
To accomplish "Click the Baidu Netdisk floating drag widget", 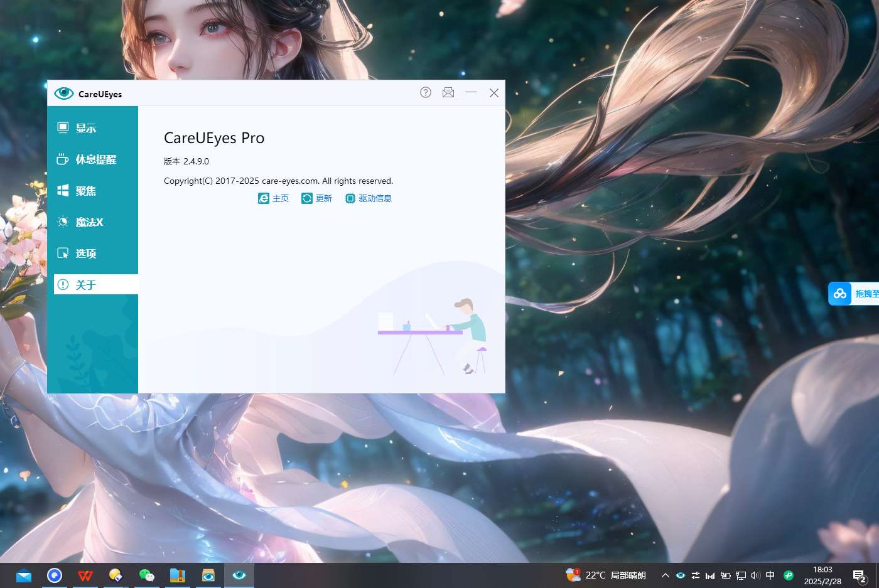I will (854, 294).
